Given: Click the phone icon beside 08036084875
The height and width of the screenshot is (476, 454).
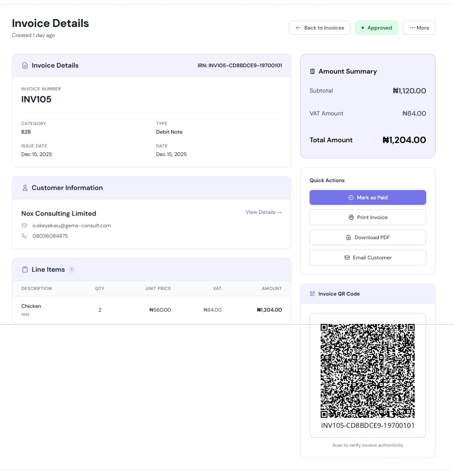Looking at the screenshot, I should [25, 236].
